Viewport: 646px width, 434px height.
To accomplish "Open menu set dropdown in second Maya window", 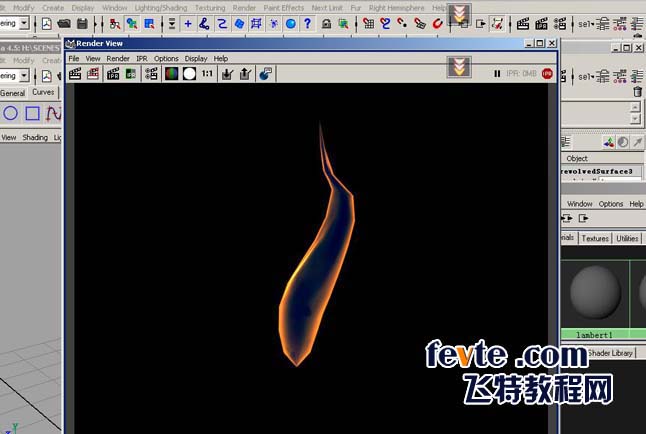I will click(x=24, y=75).
